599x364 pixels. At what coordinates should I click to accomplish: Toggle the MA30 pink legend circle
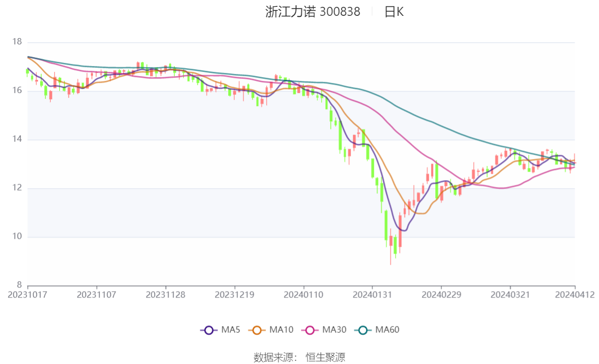click(x=310, y=330)
